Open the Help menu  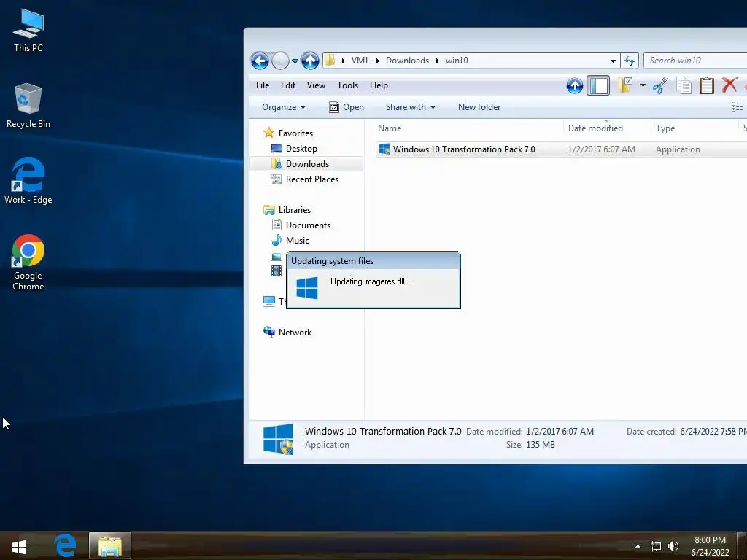(379, 85)
